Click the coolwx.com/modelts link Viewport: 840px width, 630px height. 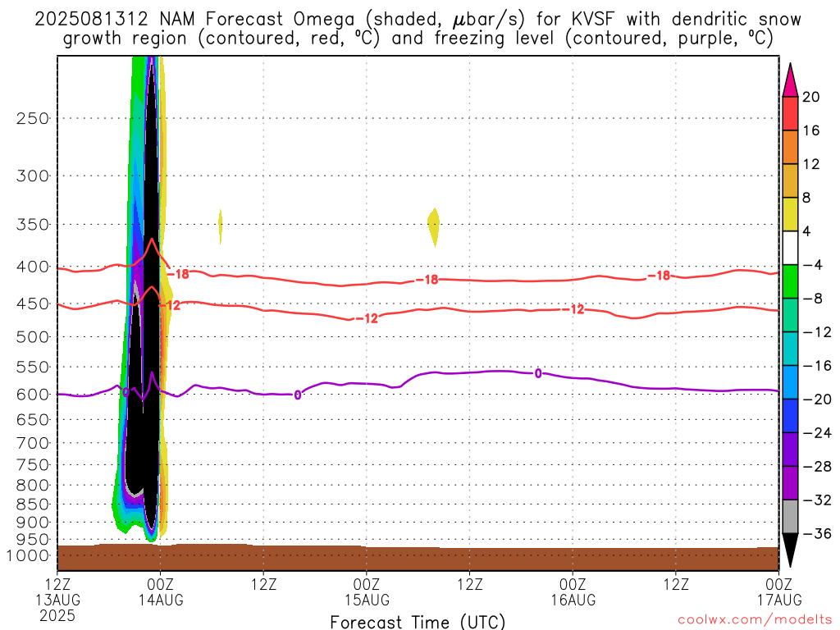(x=755, y=619)
